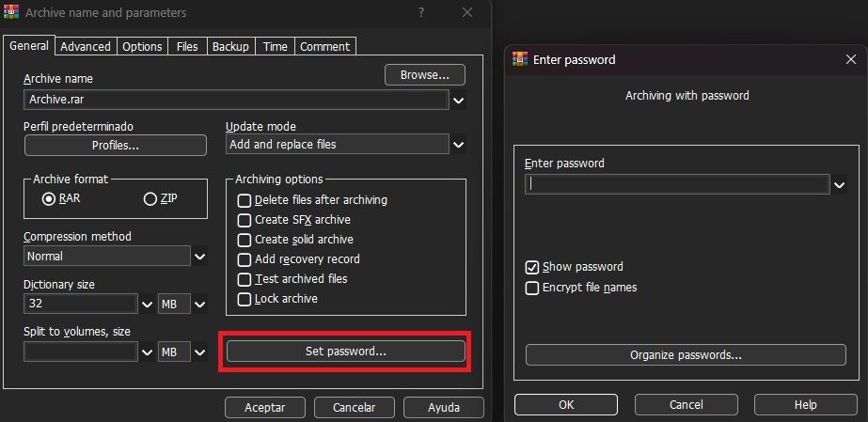Viewport: 868px width, 422px height.
Task: Click Organize passwords... button
Action: [x=686, y=355]
